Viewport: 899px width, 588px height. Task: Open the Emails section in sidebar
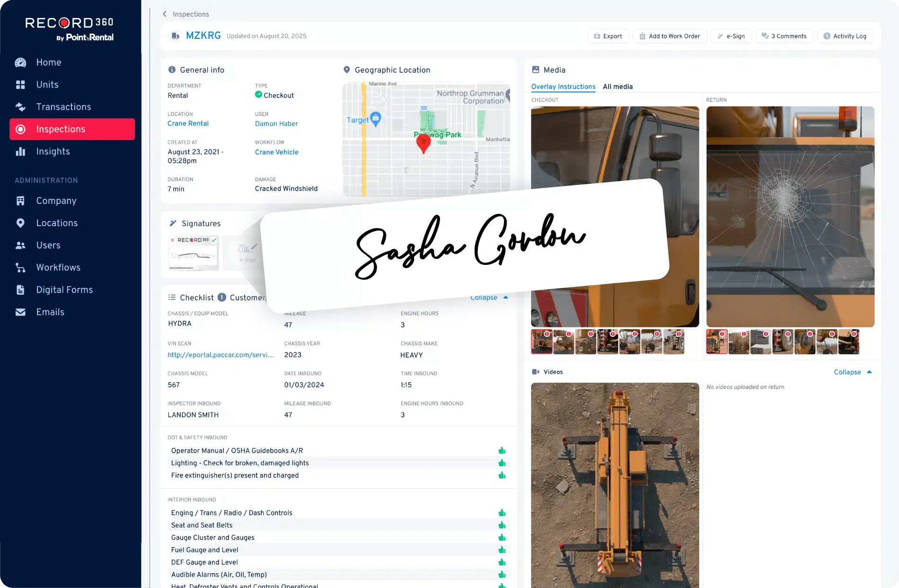pos(50,312)
